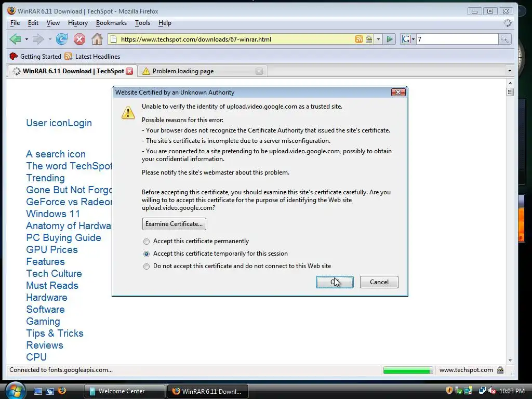Open the Windows Start orb
Screen dimensions: 532x399
pos(15,391)
